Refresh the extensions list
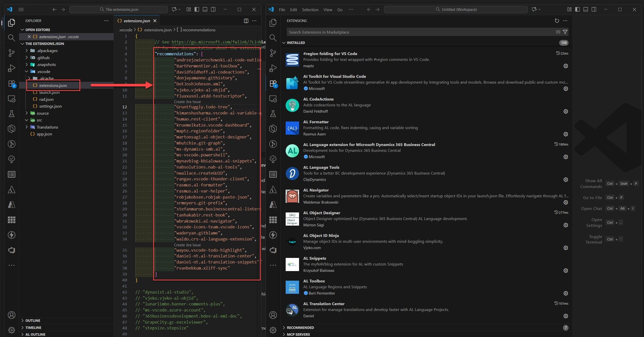Image resolution: width=644 pixels, height=337 pixels. 557,21
